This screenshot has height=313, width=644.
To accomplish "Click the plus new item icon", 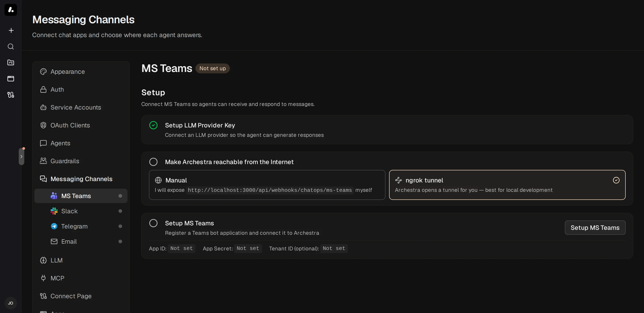I will (11, 30).
